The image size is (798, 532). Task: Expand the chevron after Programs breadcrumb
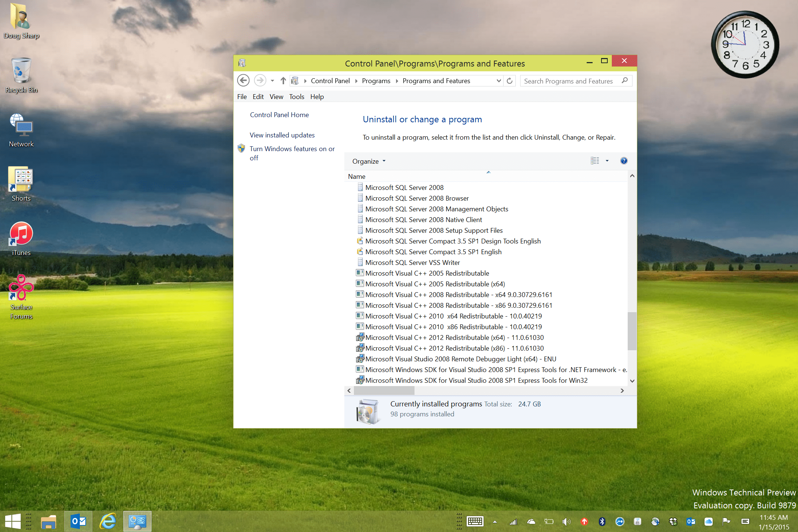(397, 81)
